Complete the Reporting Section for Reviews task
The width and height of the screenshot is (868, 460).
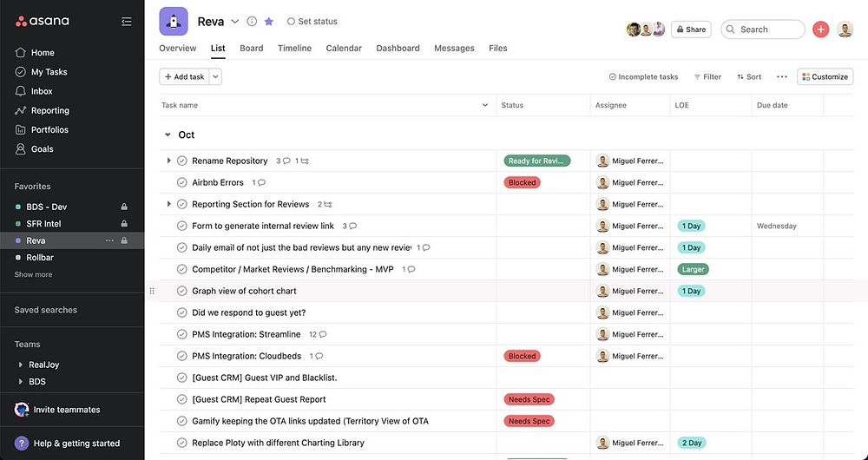[x=181, y=204]
